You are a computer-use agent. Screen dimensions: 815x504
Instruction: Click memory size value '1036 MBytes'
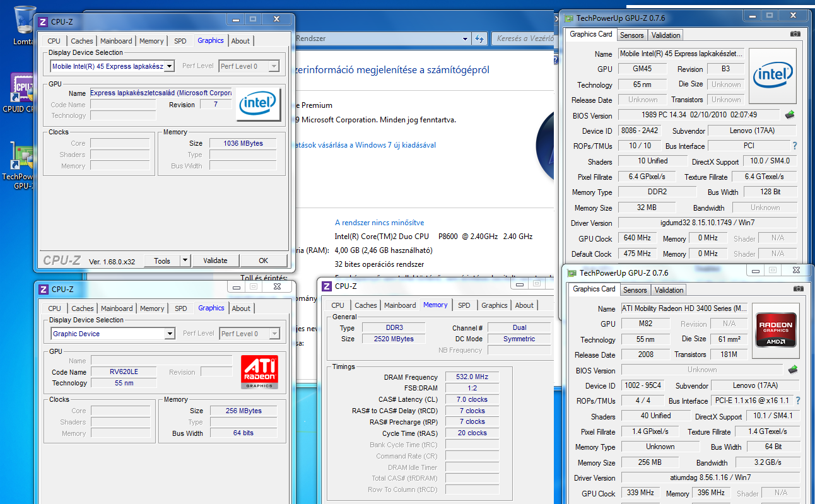243,143
